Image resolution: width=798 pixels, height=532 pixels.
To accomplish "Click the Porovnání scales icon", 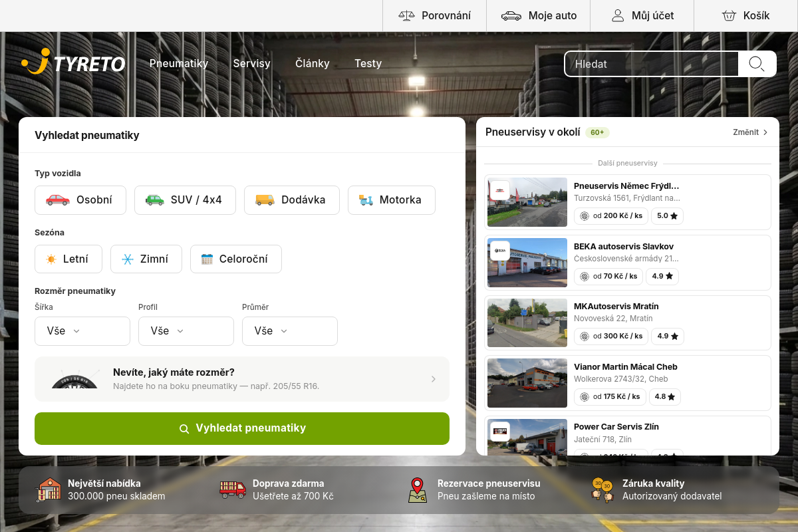I will (406, 15).
